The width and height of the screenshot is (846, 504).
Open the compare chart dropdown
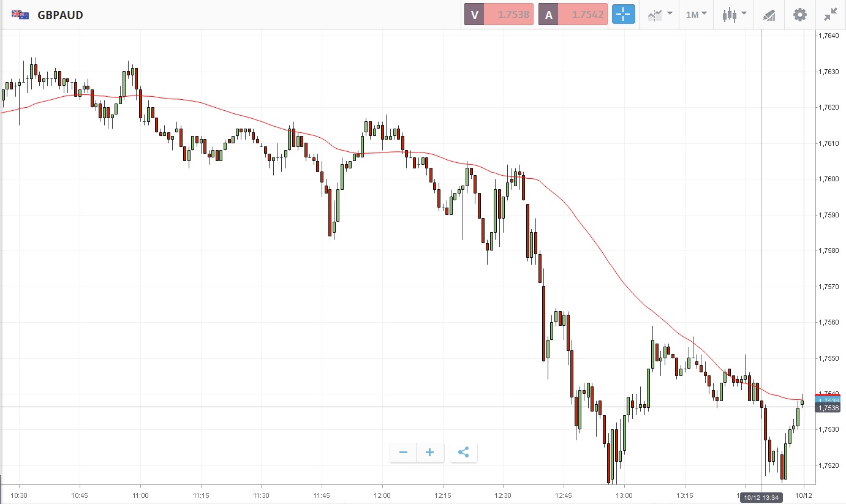[x=660, y=15]
